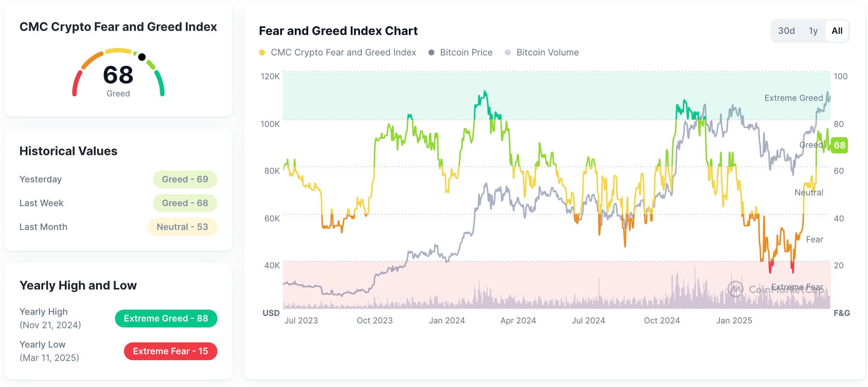Click the Oct 2024 x-axis label
The width and height of the screenshot is (868, 387).
pos(662,320)
